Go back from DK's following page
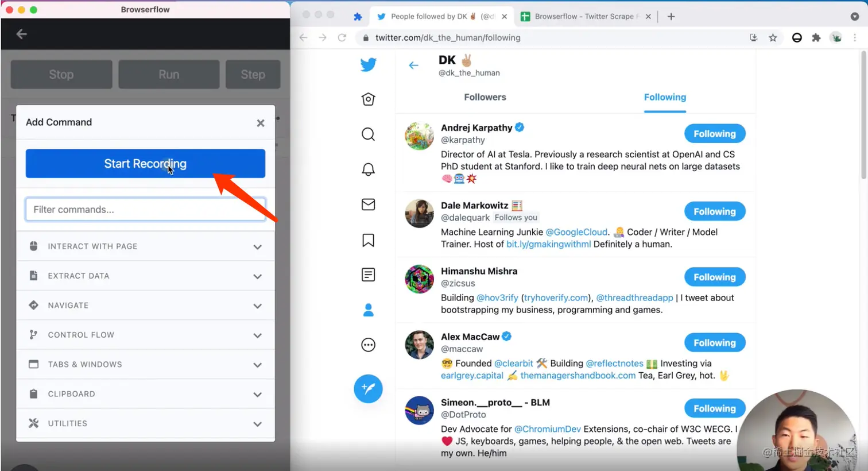Screen dimensions: 868x471 pos(413,65)
